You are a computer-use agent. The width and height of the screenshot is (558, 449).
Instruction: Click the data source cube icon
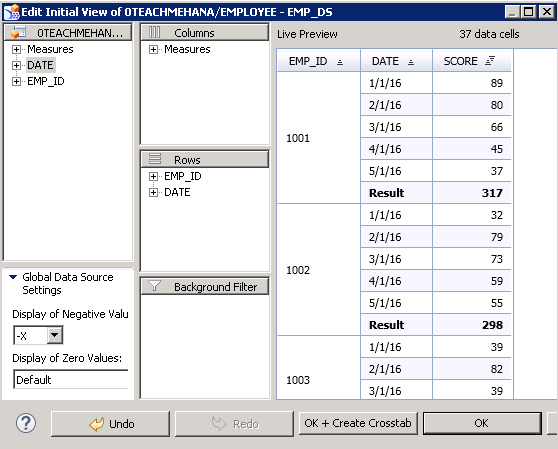[18, 32]
